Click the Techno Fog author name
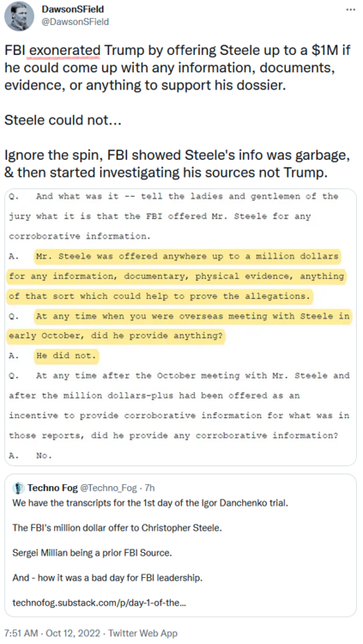 coord(52,488)
